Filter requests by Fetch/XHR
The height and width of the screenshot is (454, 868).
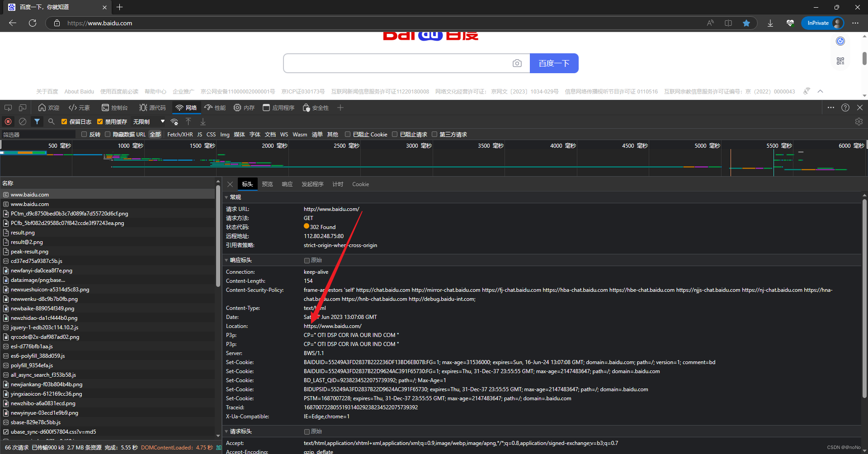[x=180, y=134]
